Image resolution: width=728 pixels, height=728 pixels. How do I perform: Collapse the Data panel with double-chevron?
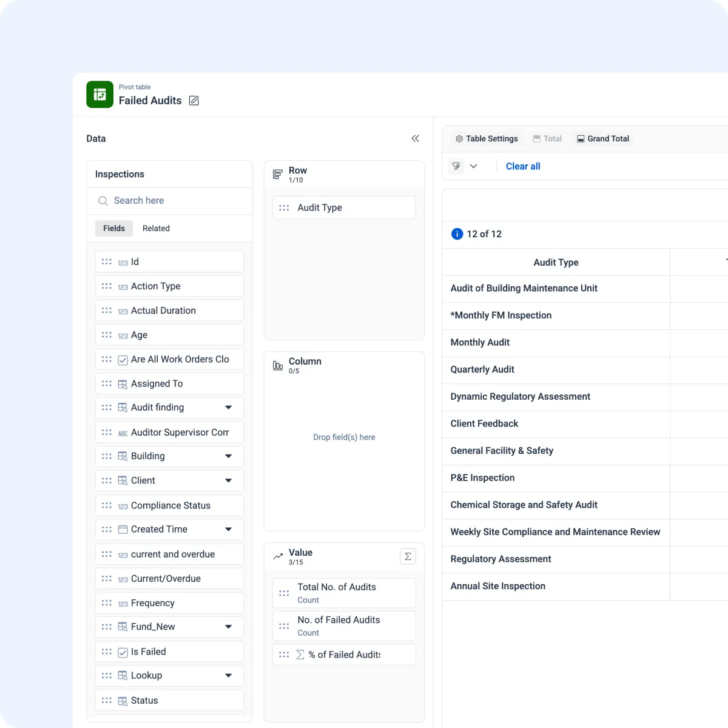click(x=415, y=138)
